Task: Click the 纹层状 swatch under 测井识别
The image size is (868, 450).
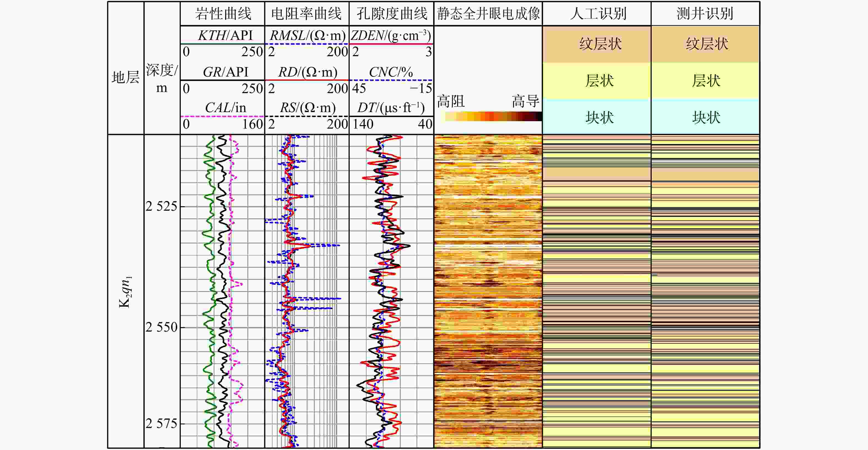Action: pyautogui.click(x=705, y=44)
